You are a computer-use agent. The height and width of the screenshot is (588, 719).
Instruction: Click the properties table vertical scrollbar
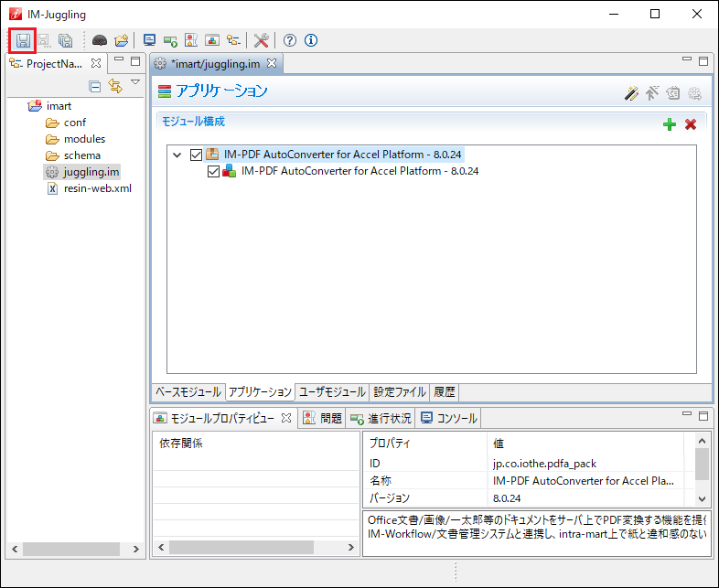tap(702, 464)
